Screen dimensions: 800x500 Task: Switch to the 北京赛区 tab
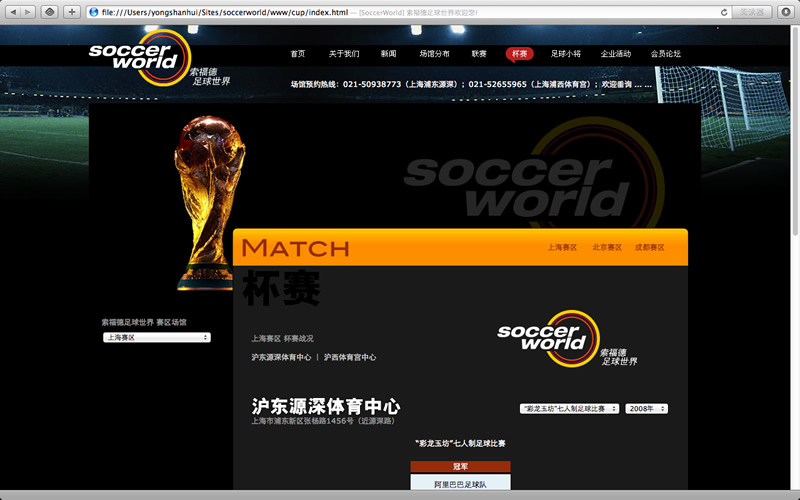tap(607, 247)
